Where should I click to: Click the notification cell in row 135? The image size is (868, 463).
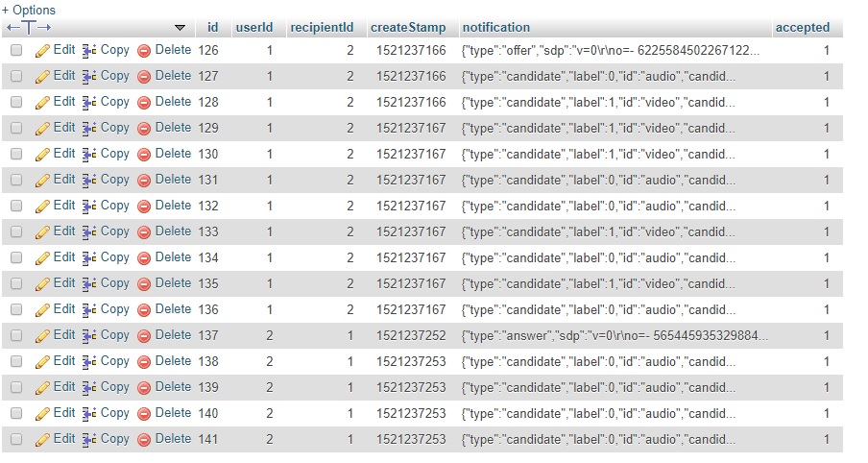tap(598, 283)
